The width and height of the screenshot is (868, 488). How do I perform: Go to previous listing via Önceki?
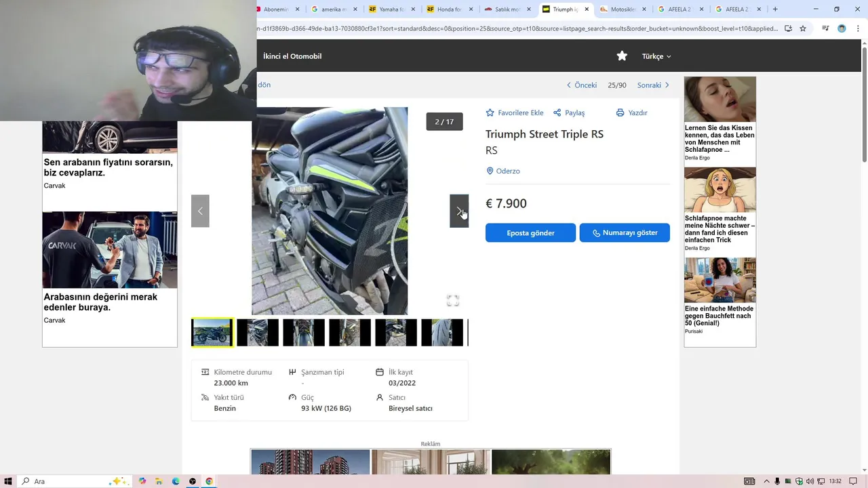582,85
